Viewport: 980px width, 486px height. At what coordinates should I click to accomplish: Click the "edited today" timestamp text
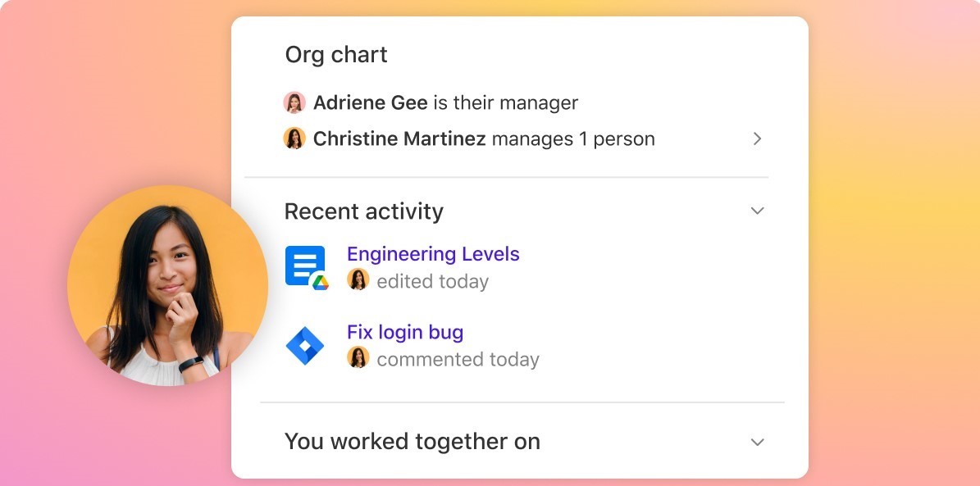tap(433, 281)
